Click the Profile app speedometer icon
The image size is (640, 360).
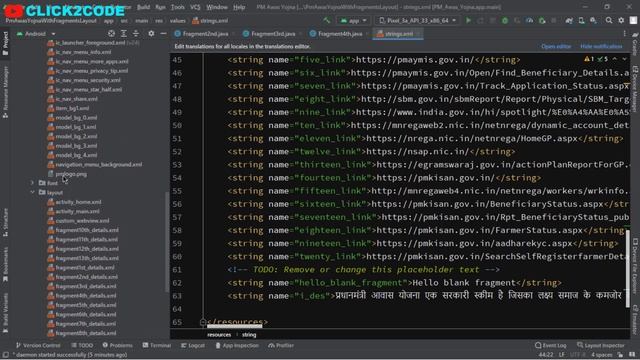529,20
